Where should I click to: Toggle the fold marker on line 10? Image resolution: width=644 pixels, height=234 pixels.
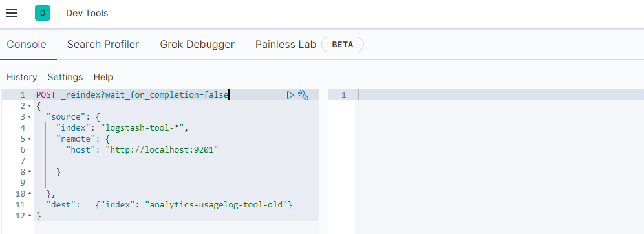point(29,193)
